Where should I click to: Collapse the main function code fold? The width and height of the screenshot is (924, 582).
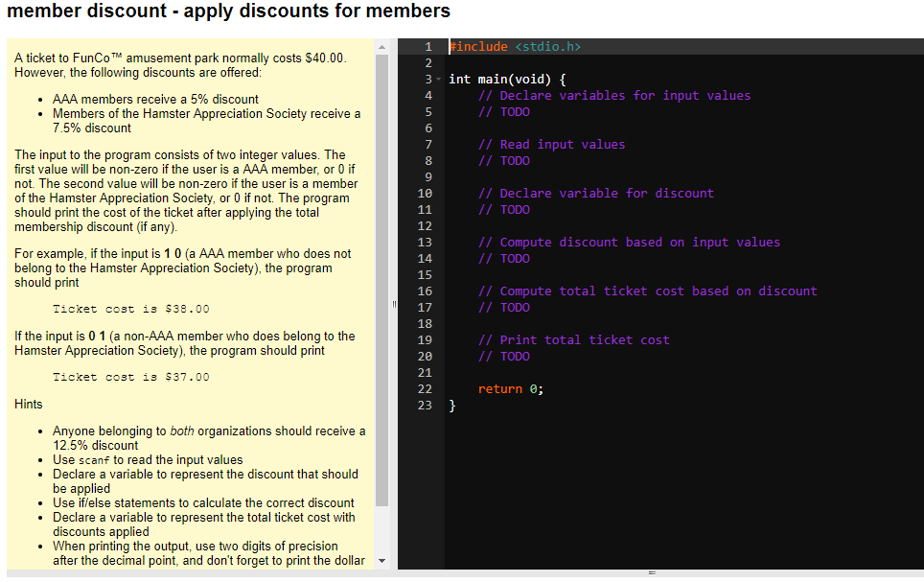click(438, 79)
